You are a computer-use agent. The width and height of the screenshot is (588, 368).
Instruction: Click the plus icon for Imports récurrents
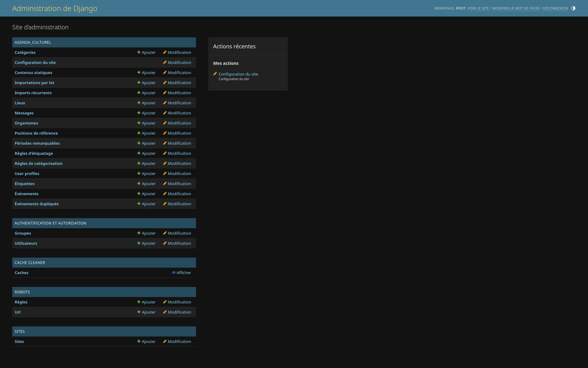coord(139,93)
